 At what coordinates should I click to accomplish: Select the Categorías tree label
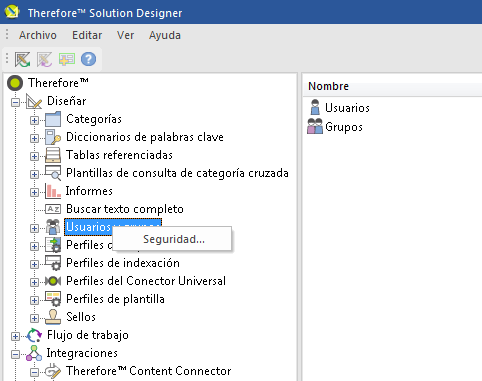pyautogui.click(x=94, y=119)
